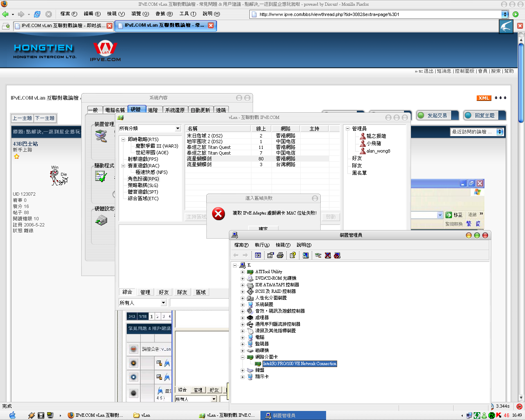Select the 好友 tab in vLan

[164, 292]
